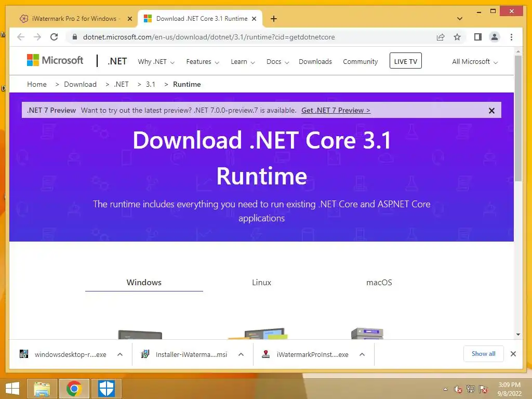
Task: Click the padlock site info icon
Action: [75, 37]
